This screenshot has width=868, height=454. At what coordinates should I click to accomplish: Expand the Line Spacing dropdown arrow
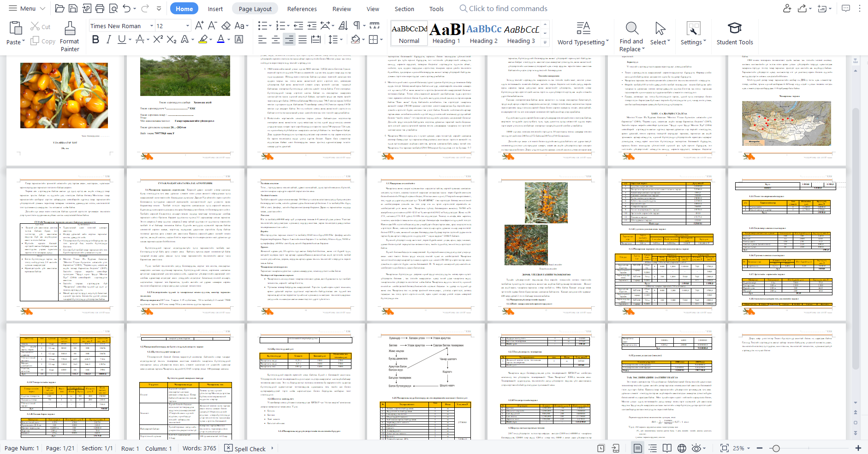(341, 40)
